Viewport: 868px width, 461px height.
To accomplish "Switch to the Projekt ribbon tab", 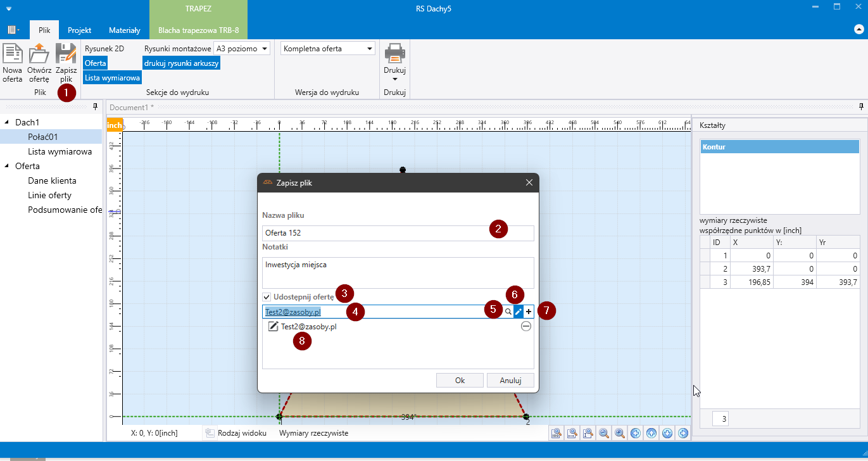I will pyautogui.click(x=80, y=30).
